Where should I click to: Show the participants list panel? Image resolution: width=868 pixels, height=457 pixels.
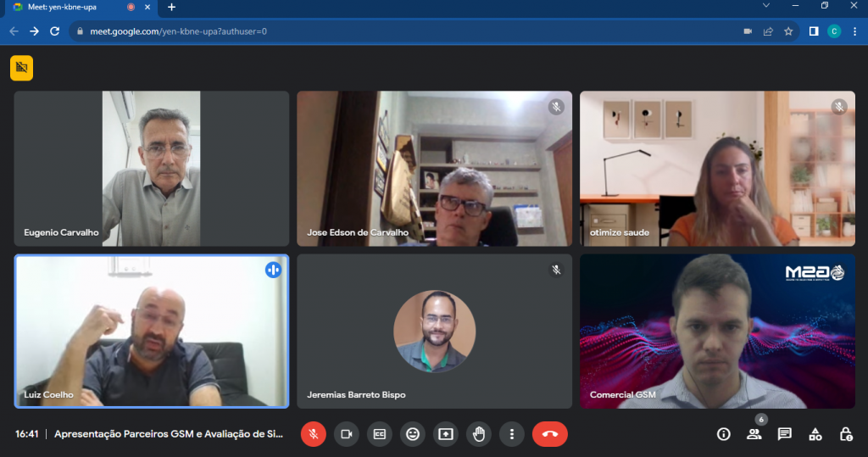(754, 434)
